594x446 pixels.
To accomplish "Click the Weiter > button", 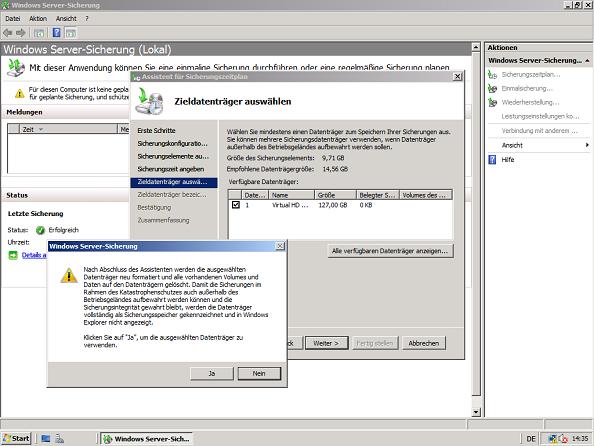I will (326, 343).
